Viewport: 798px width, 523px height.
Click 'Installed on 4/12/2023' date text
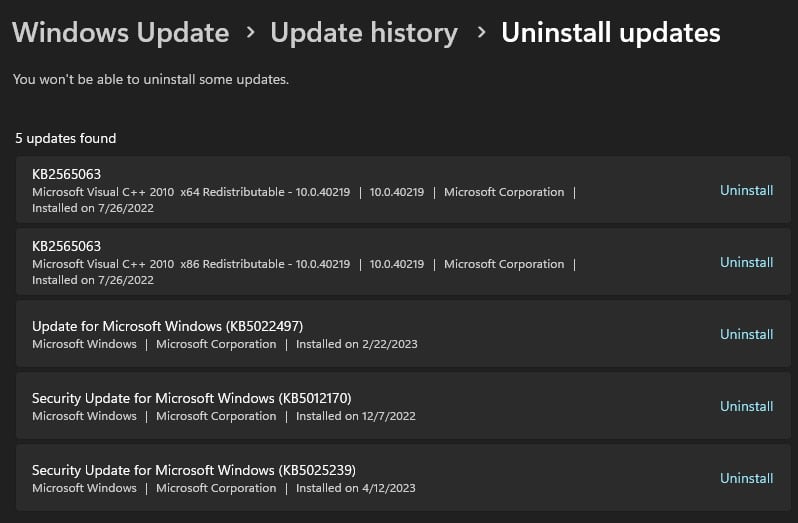(x=355, y=488)
